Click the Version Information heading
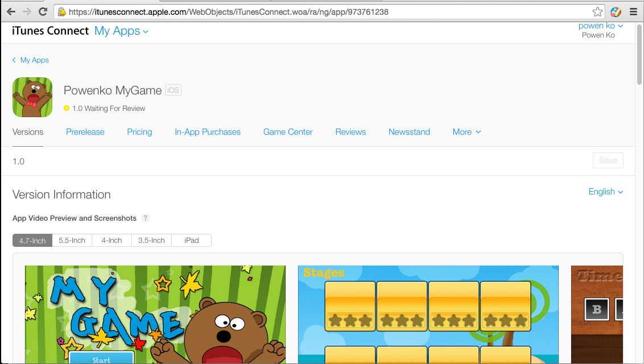 61,195
